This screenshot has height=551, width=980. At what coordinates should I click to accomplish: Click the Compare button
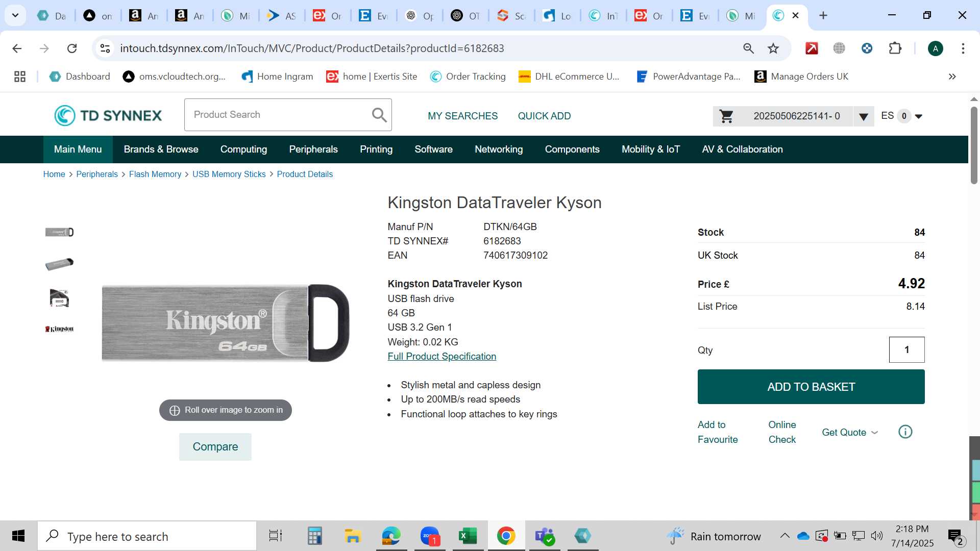pyautogui.click(x=215, y=447)
